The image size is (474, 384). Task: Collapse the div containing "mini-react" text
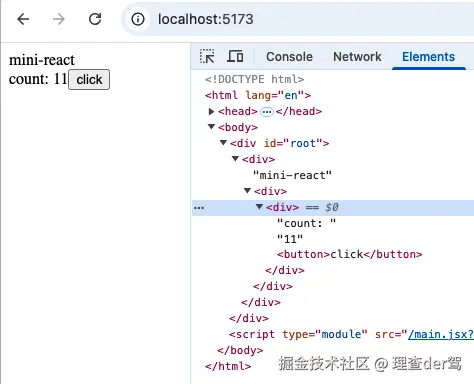(x=235, y=159)
